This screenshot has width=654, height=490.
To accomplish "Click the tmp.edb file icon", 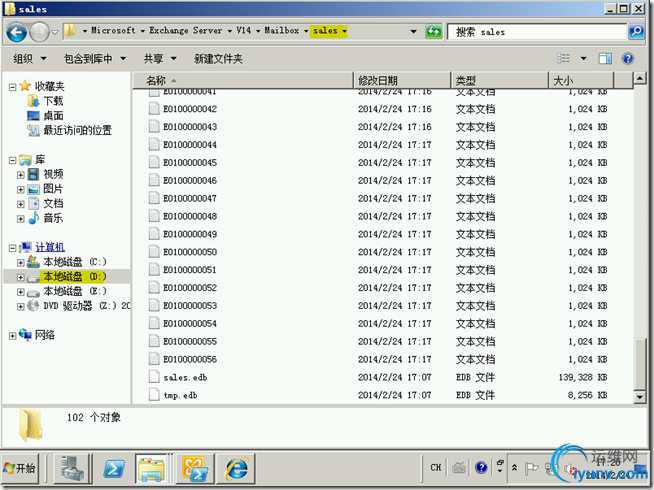I will click(154, 395).
